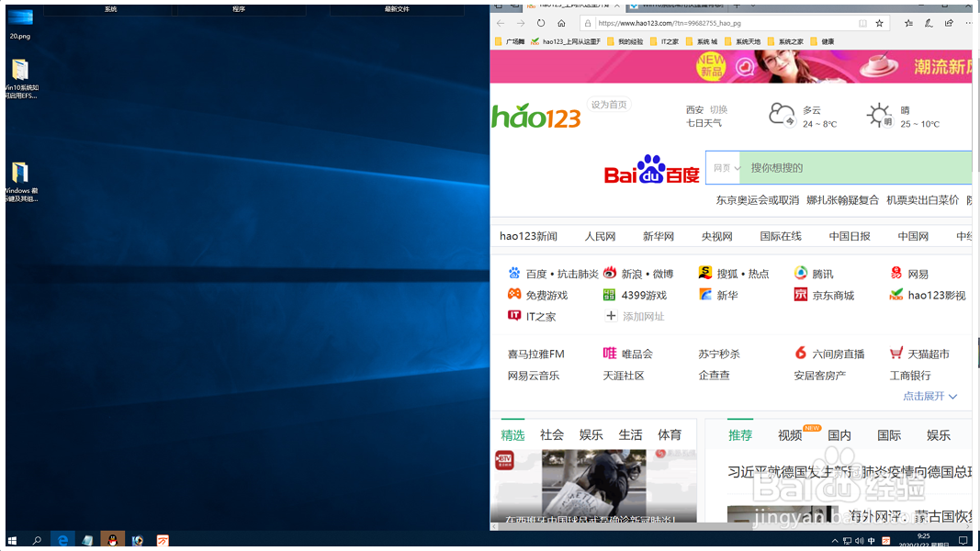This screenshot has width=980, height=551.
Task: Open the Edge settings and more menu
Action: click(x=969, y=23)
